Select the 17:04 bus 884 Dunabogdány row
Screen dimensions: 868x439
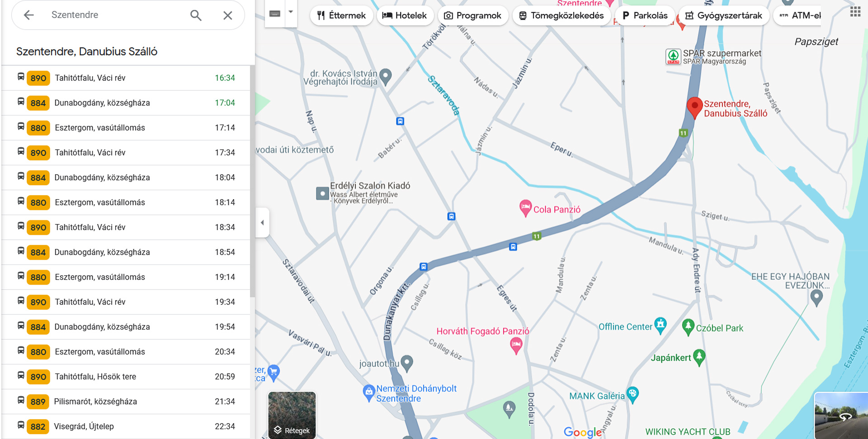click(x=126, y=103)
